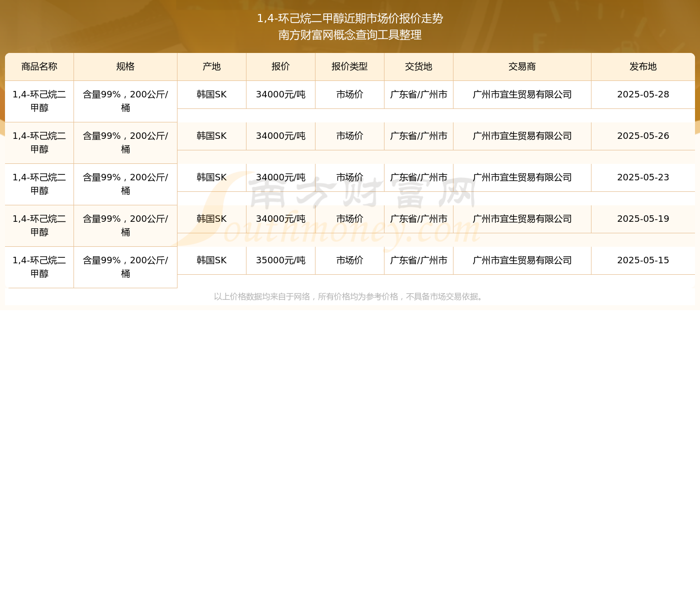Click the first row's 1,4-环己烷二甲醇 product name
700x602 pixels.
click(39, 101)
